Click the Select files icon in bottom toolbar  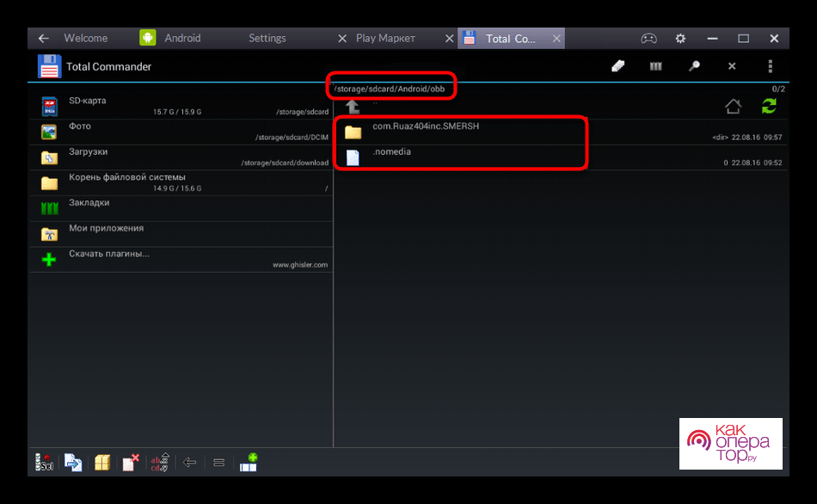(x=45, y=462)
